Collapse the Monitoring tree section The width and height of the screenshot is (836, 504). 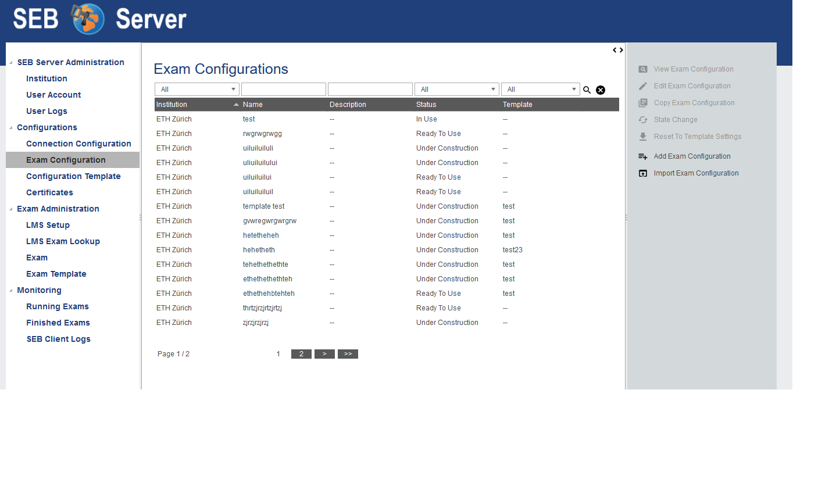pyautogui.click(x=11, y=291)
